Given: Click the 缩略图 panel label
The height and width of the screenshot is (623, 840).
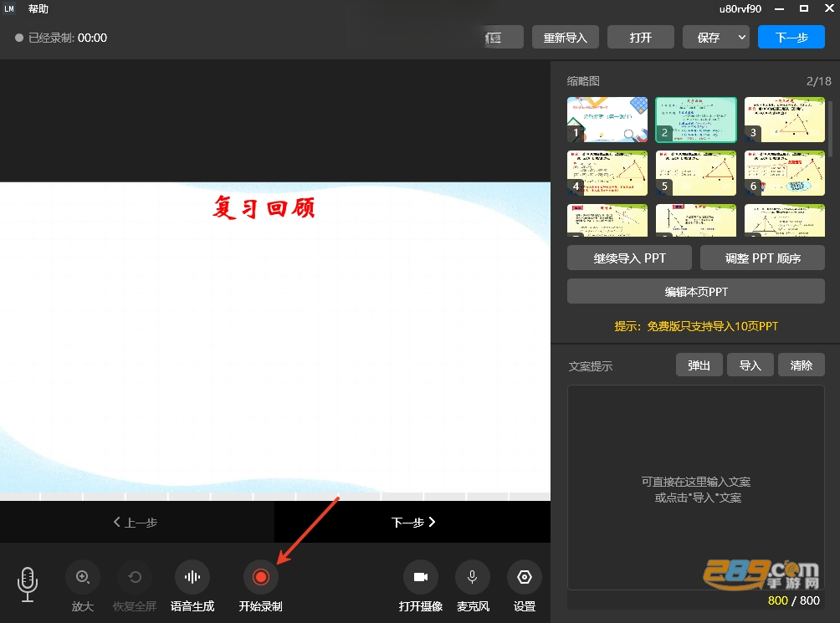Looking at the screenshot, I should 583,81.
